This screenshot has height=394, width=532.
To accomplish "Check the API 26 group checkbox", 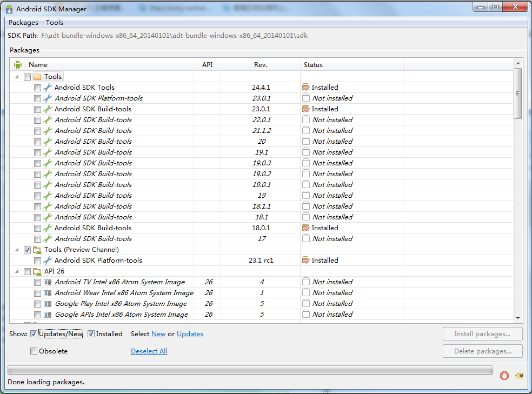I will click(27, 272).
